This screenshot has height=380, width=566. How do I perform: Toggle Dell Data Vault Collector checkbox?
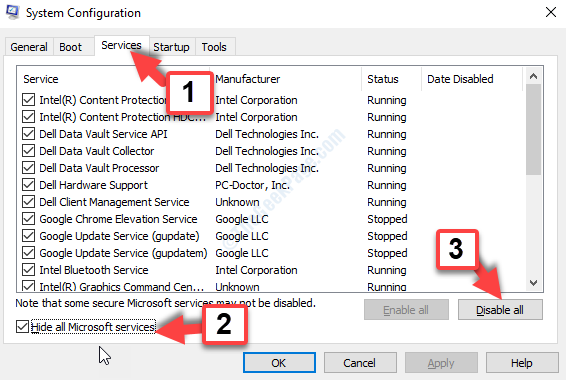coord(29,150)
